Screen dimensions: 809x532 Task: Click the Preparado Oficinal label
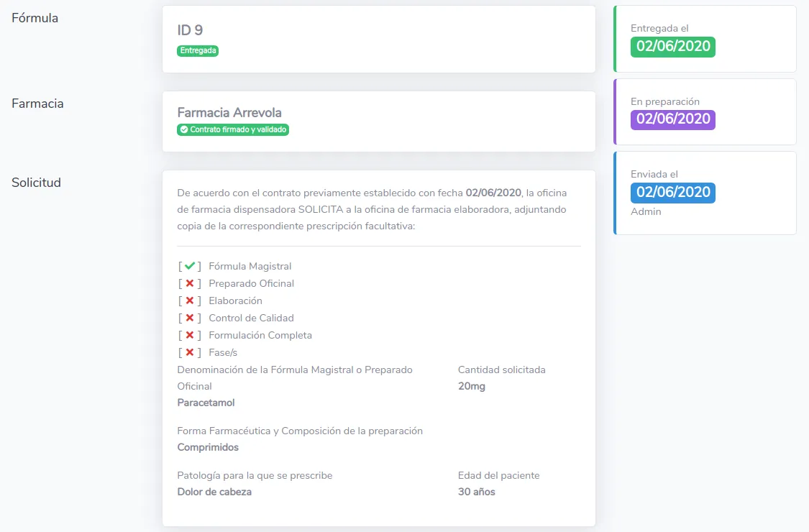tap(251, 283)
